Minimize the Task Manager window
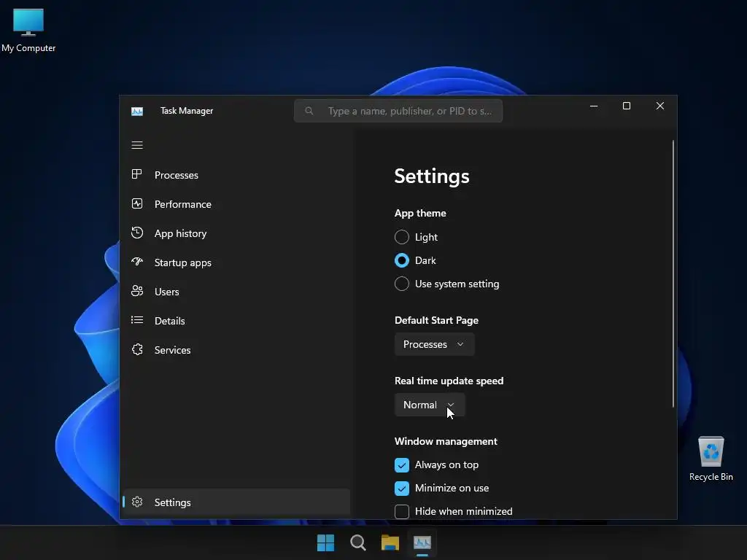Screen dimensions: 747x560 pos(594,106)
